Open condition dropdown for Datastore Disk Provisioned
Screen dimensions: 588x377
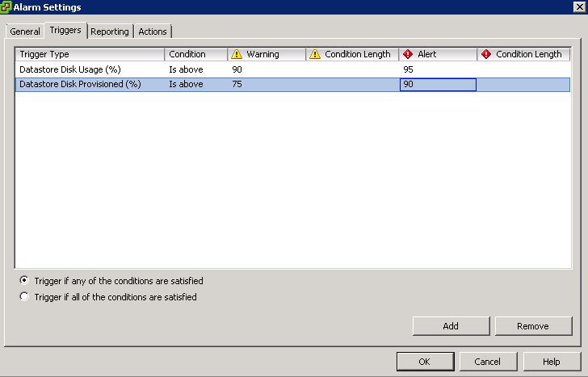pos(195,85)
